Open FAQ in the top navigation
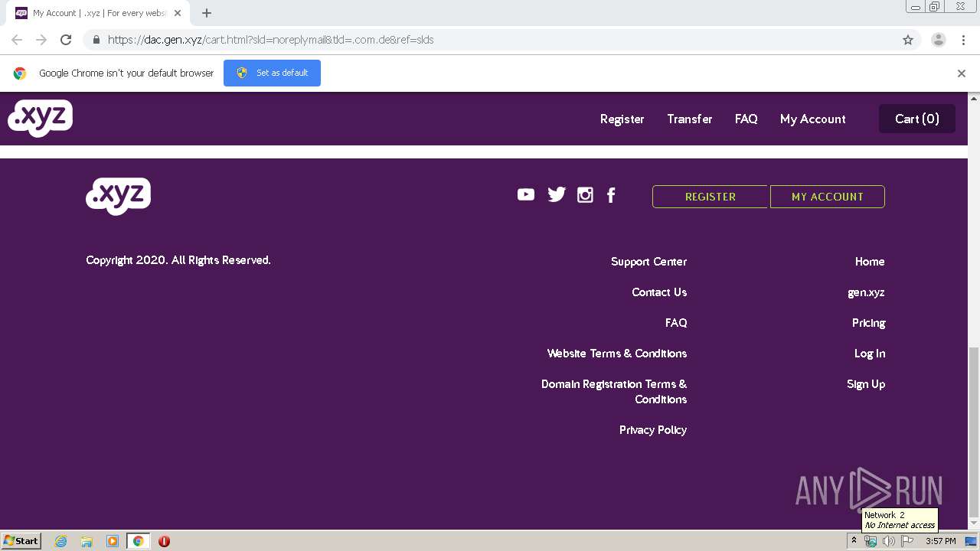 point(746,119)
